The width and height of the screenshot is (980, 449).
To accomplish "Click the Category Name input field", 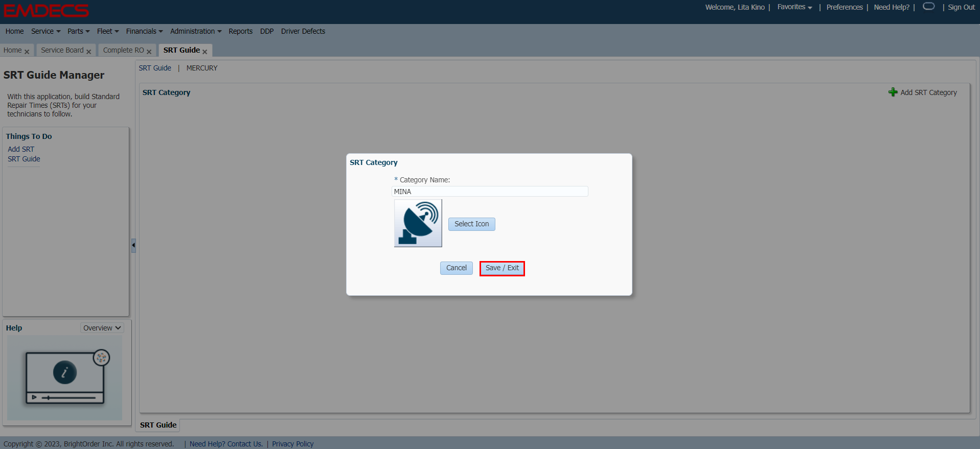I will tap(489, 192).
